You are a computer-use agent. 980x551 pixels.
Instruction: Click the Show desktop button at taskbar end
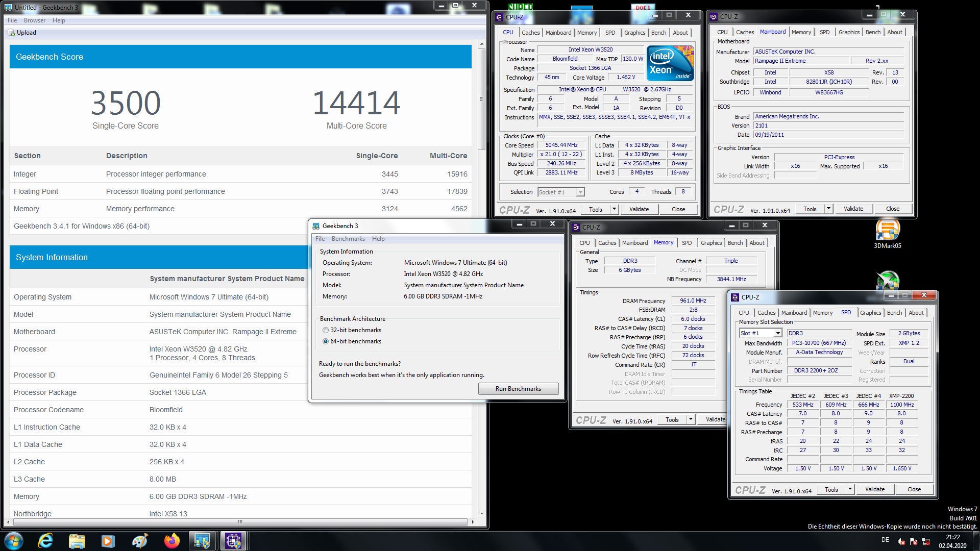click(976, 541)
